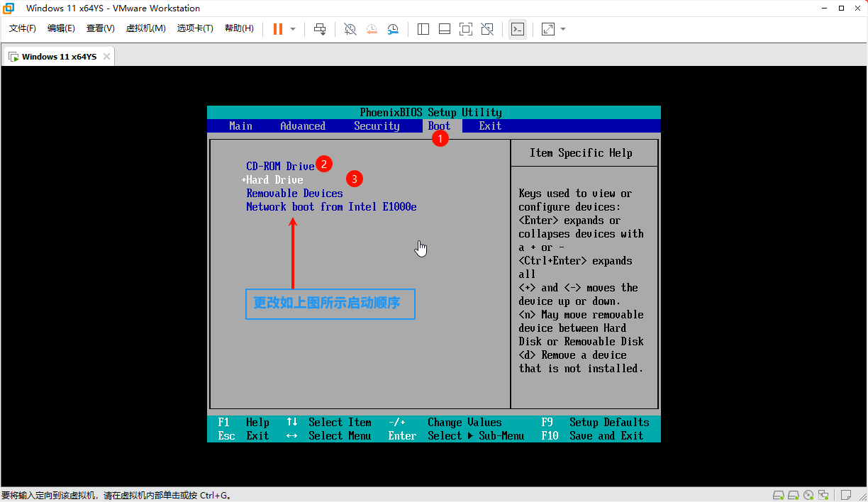Open the 选项卡(T) menu
The width and height of the screenshot is (868, 502).
[x=195, y=28]
